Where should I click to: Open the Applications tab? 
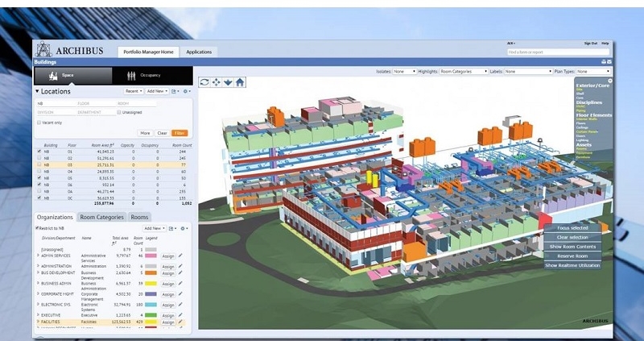(x=199, y=52)
